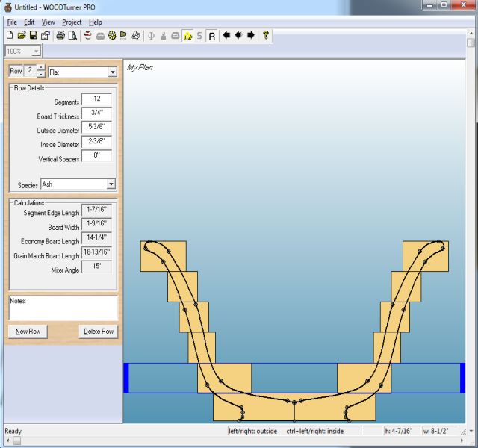
Task: Click the Print Preview icon
Action: 72,35
